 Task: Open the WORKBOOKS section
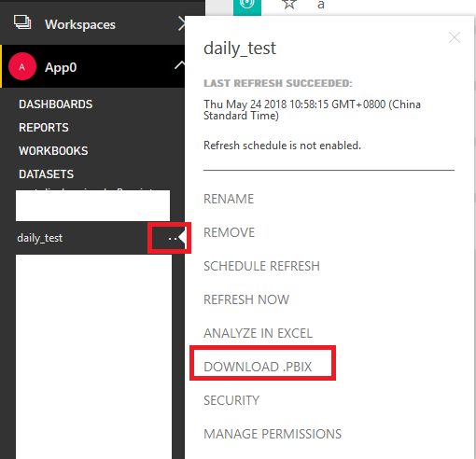pos(53,151)
